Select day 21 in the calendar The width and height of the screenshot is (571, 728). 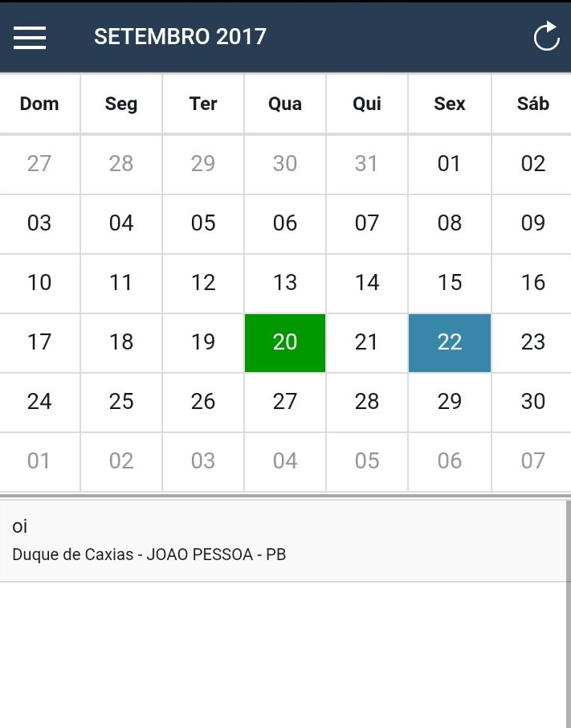coord(367,342)
